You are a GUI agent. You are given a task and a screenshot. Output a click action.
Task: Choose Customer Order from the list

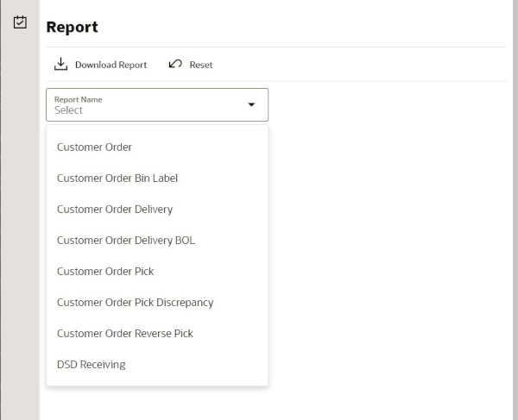[x=94, y=147]
